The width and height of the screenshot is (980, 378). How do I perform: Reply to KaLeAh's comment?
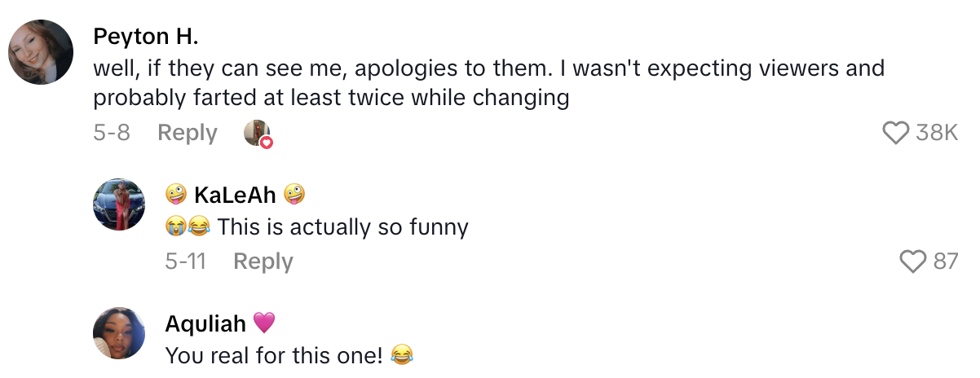(x=263, y=262)
